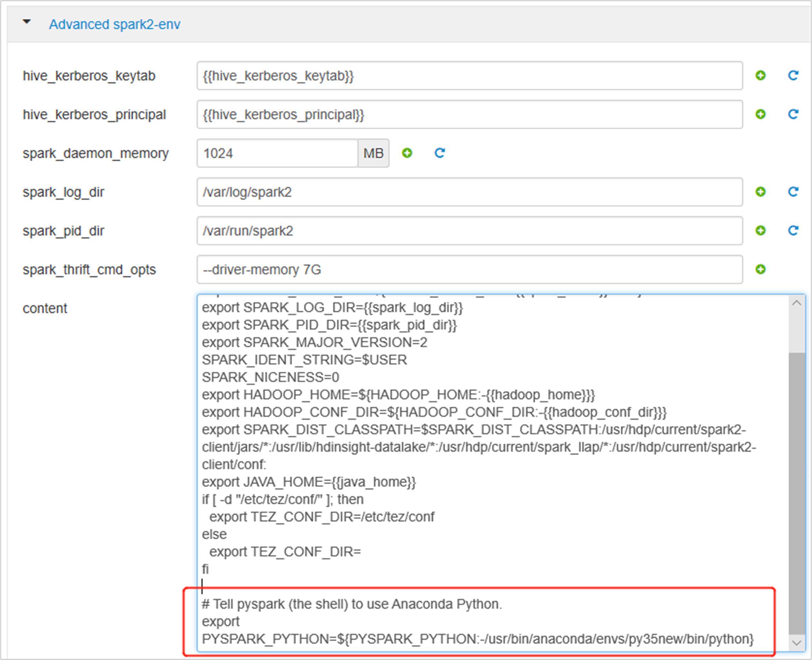The height and width of the screenshot is (660, 812).
Task: Undo changes to hive_kerberos_principal
Action: pos(793,114)
